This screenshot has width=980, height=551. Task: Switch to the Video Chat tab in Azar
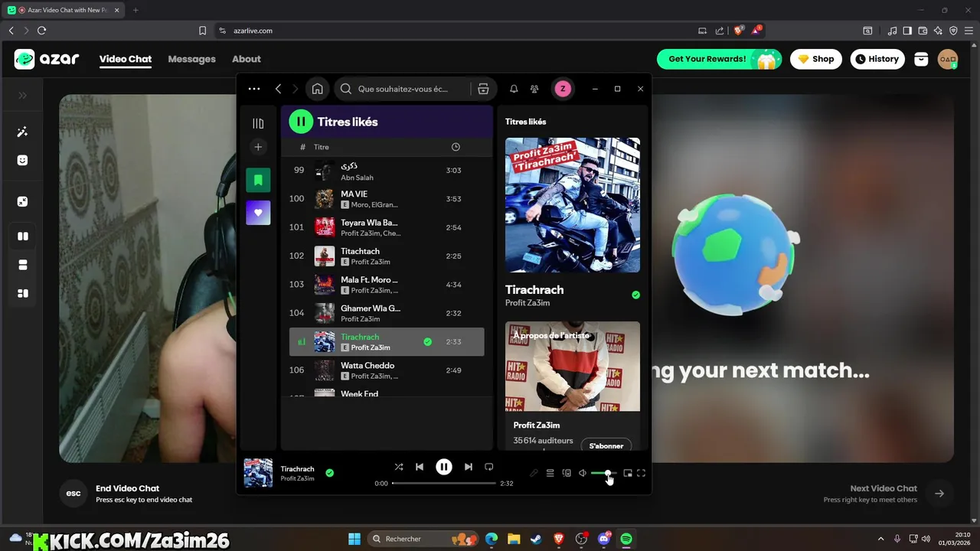point(126,59)
